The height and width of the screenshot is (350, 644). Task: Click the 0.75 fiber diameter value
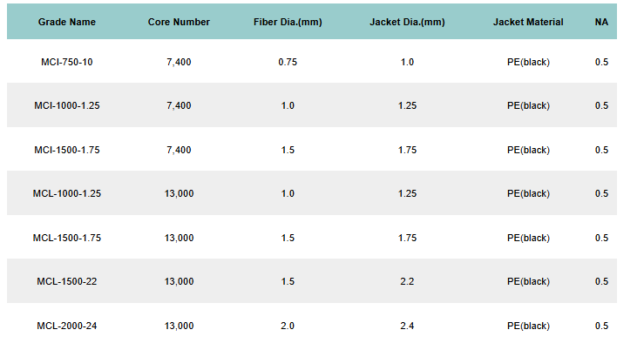click(288, 62)
